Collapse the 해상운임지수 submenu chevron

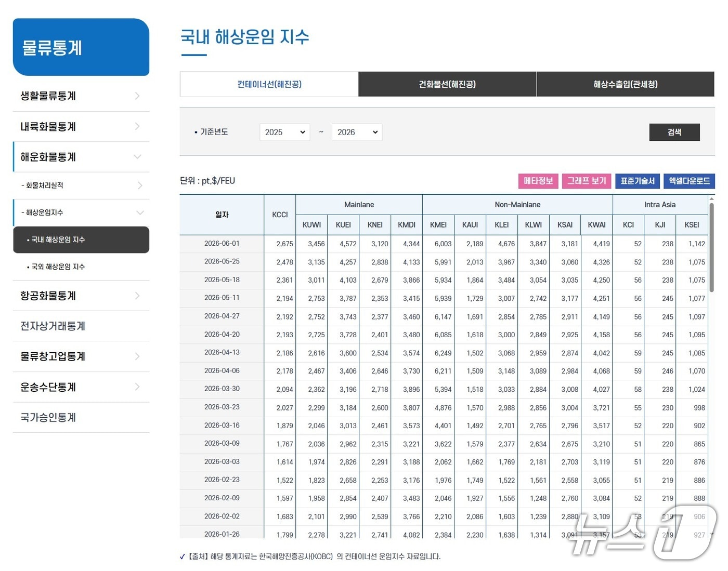coord(139,213)
